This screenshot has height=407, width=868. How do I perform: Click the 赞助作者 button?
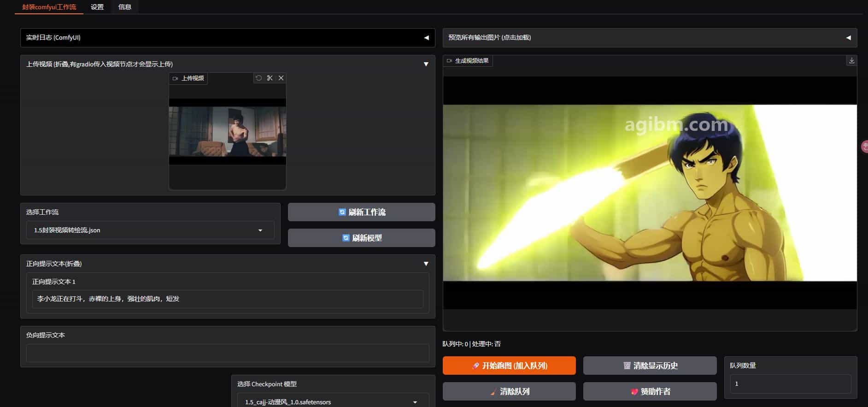[x=650, y=391]
